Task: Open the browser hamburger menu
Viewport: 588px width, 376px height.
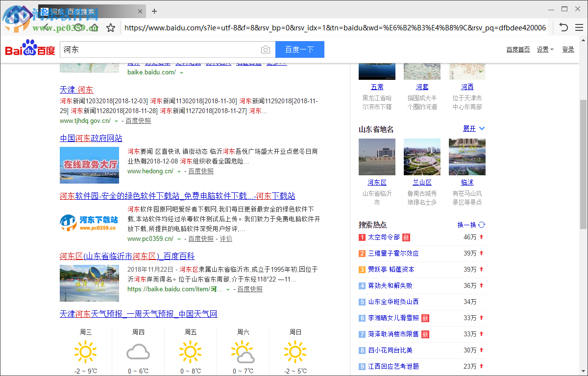Action: point(579,28)
